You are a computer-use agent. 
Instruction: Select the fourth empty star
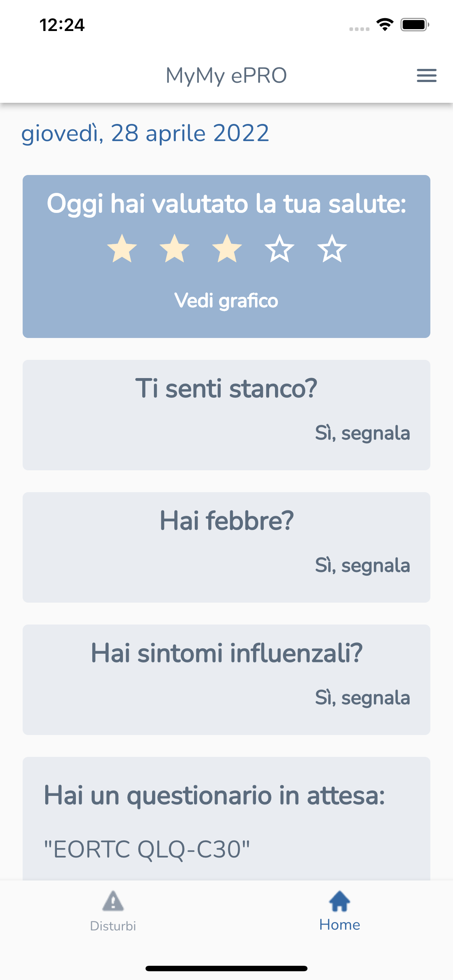tap(279, 249)
